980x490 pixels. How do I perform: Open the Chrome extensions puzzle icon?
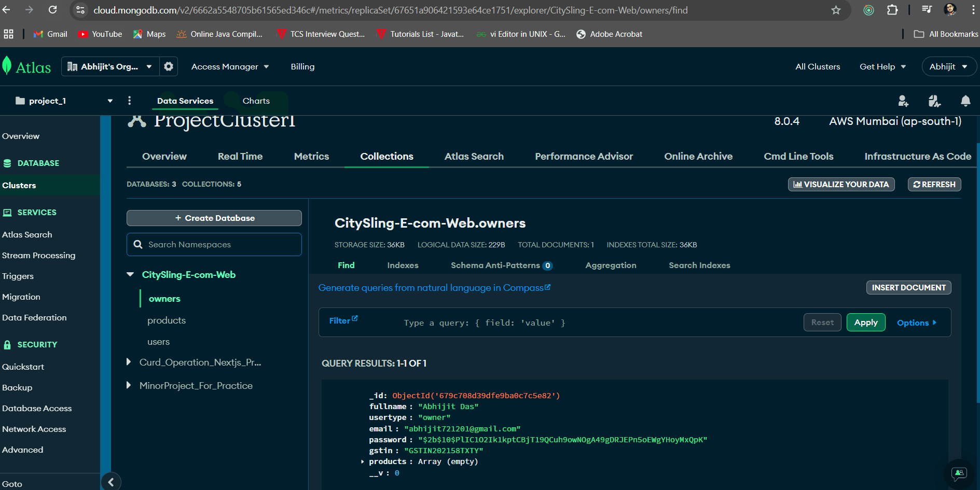[x=892, y=10]
